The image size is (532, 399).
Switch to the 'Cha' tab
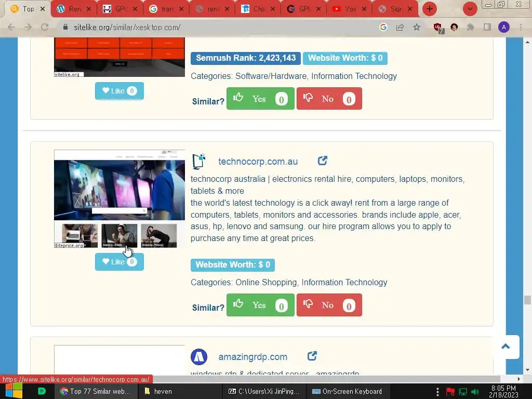pos(258,9)
